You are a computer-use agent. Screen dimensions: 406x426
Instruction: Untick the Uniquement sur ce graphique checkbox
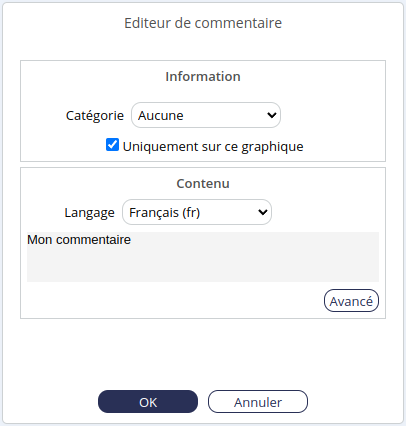[112, 145]
